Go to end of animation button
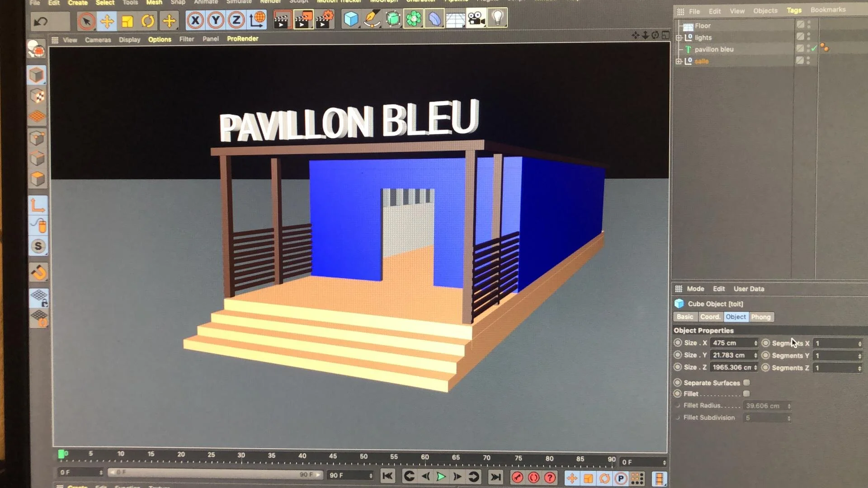 [495, 477]
